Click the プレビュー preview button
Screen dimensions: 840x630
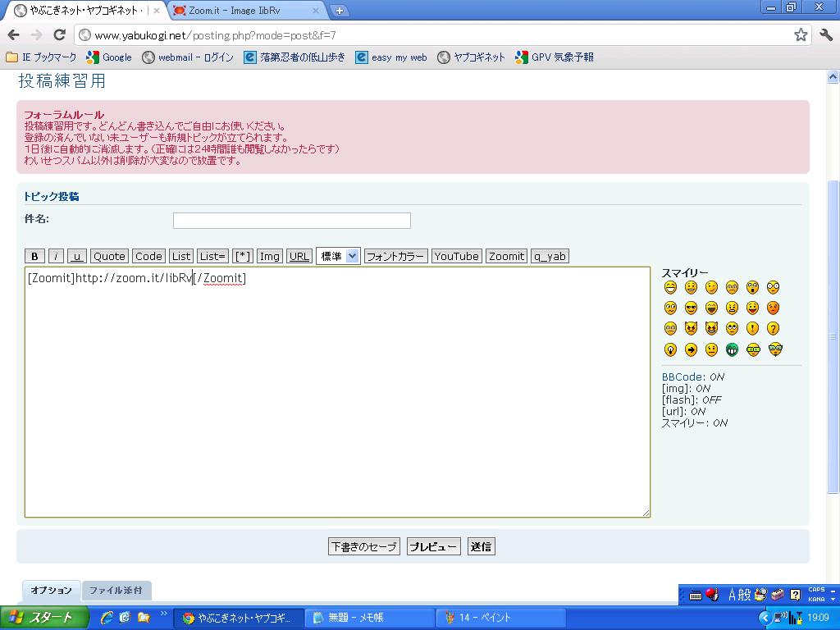pyautogui.click(x=433, y=546)
